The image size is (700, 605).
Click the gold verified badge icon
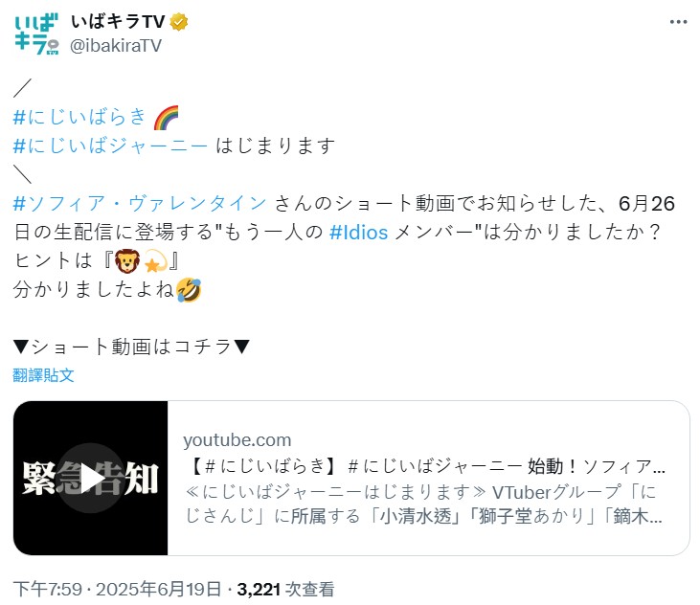[179, 21]
